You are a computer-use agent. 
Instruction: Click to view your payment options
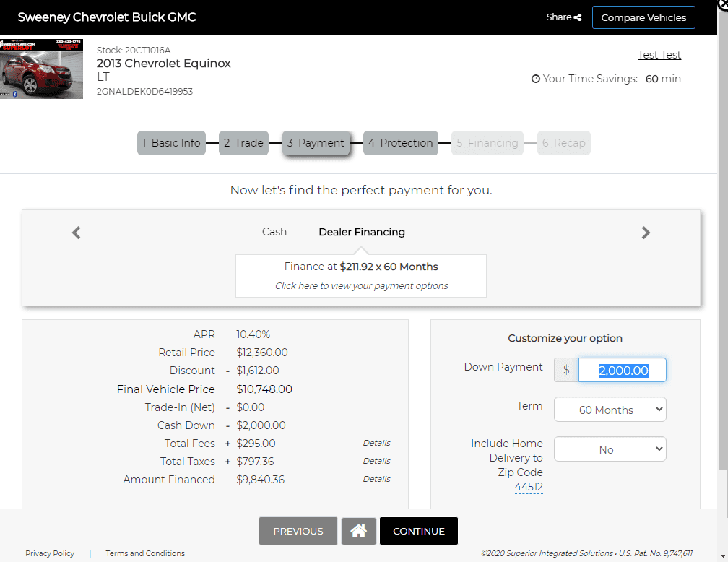pyautogui.click(x=361, y=285)
